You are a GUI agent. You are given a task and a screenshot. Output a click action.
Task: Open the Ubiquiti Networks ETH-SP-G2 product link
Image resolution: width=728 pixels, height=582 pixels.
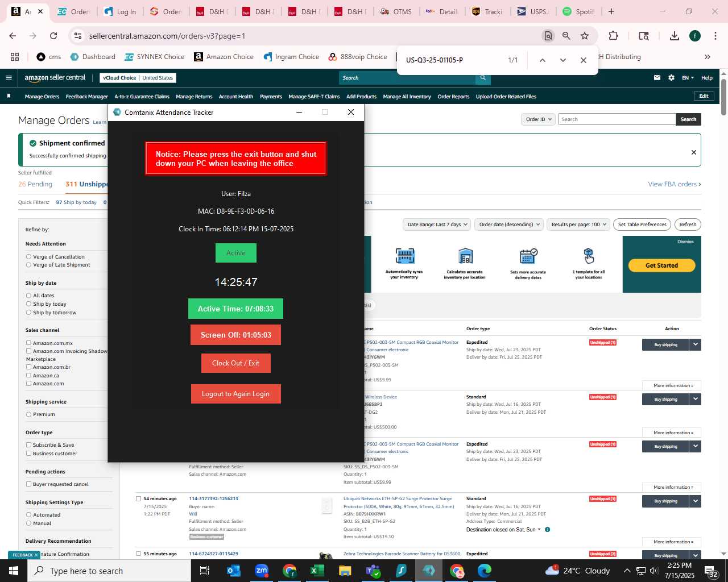pyautogui.click(x=399, y=502)
